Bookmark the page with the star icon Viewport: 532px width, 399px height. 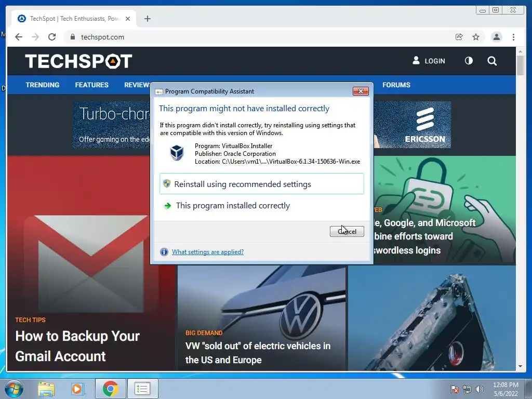point(476,37)
